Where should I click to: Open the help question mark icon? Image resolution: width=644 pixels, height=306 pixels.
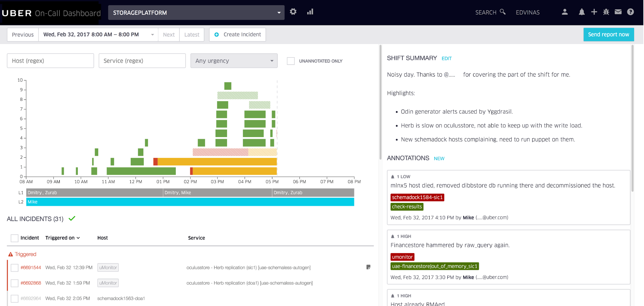click(x=630, y=12)
